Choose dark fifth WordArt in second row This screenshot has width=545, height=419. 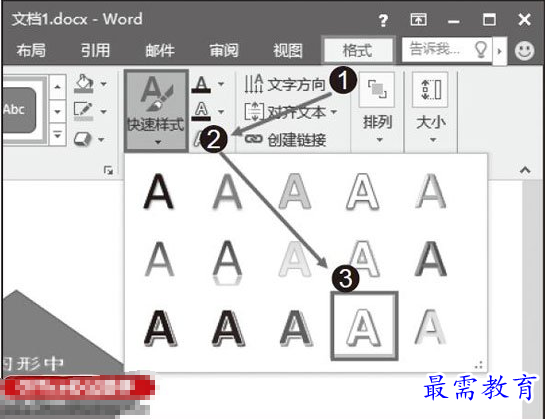click(431, 259)
